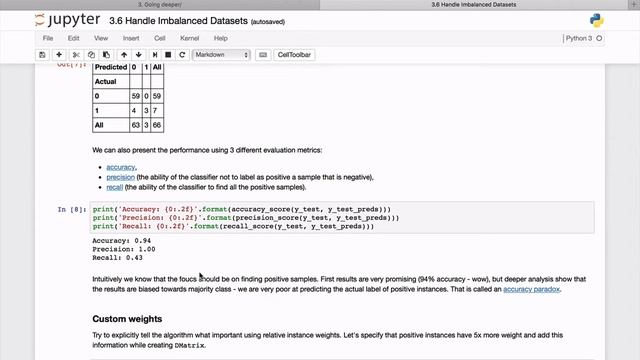
Task: Switch to '3. Going deeper' browser tab
Action: point(160,4)
